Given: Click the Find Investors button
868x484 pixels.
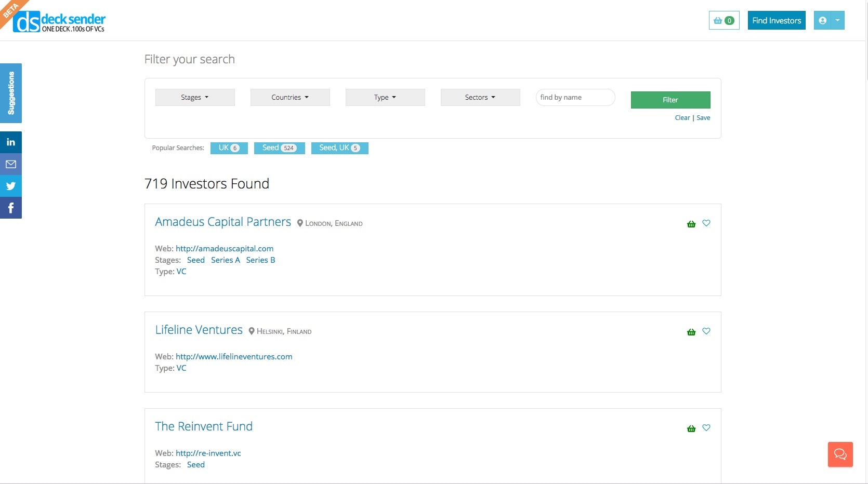Looking at the screenshot, I should pos(777,20).
